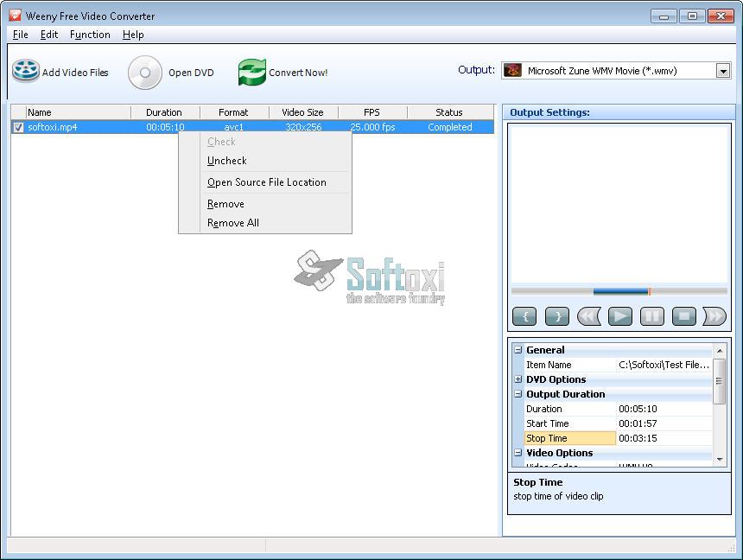Screen dimensions: 743x560
Task: Minimize the Weeny Free Video Converter window
Action: pos(664,16)
